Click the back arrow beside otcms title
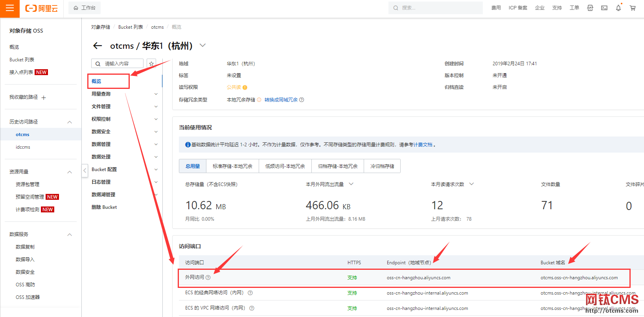The width and height of the screenshot is (644, 317). (x=98, y=46)
